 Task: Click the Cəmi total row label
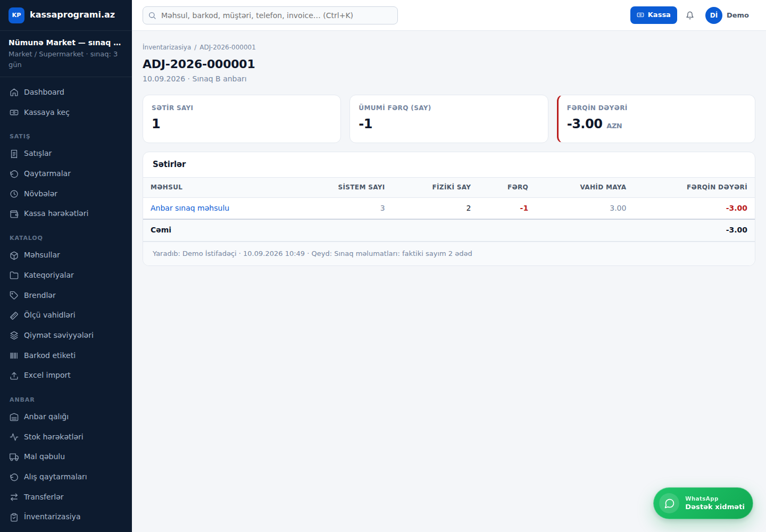coord(161,230)
